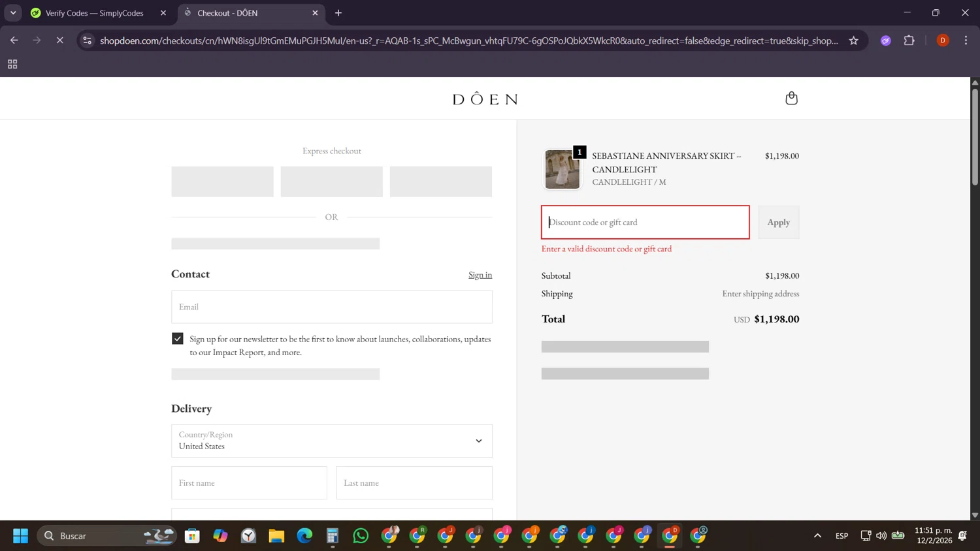Click the ESP language indicator
980x551 pixels.
pyautogui.click(x=841, y=536)
